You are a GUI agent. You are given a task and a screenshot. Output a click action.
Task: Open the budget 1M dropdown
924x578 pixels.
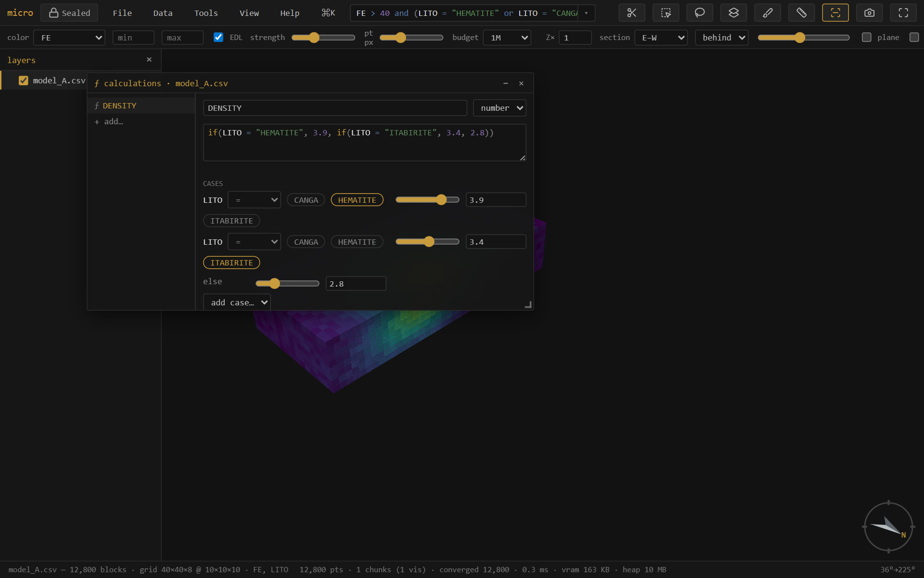[x=507, y=38]
